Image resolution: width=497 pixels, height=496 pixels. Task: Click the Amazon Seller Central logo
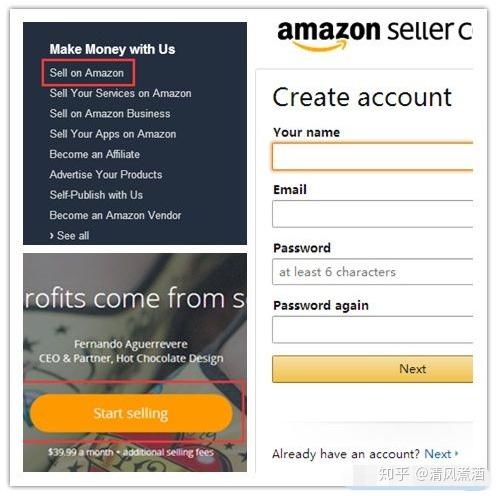pyautogui.click(x=375, y=35)
